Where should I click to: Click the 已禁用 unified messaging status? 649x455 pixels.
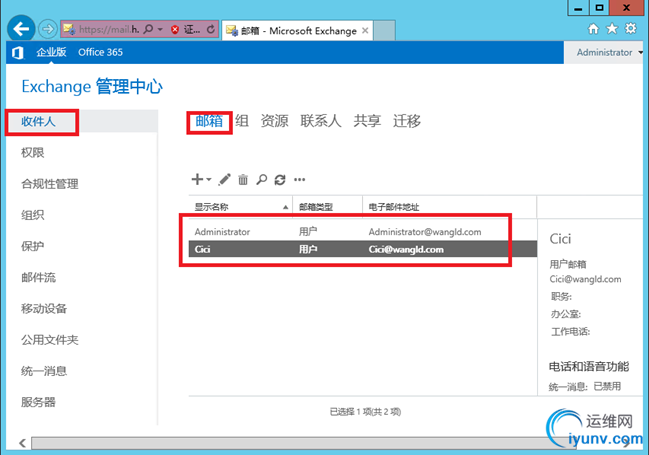point(607,386)
